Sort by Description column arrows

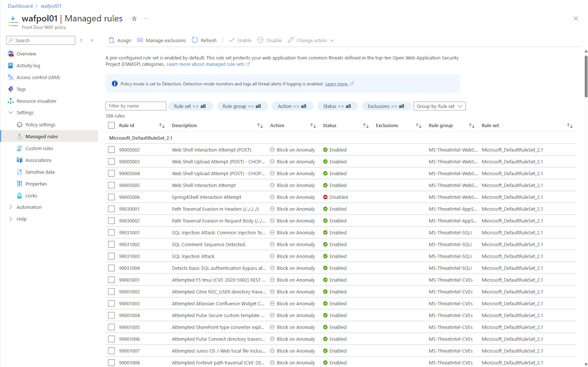(260, 126)
